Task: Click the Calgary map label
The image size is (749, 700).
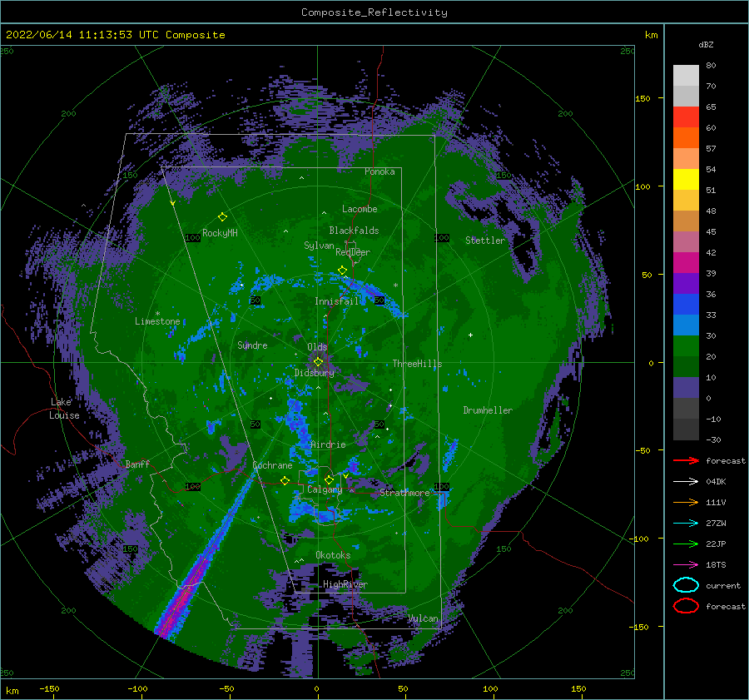Action: tap(325, 489)
